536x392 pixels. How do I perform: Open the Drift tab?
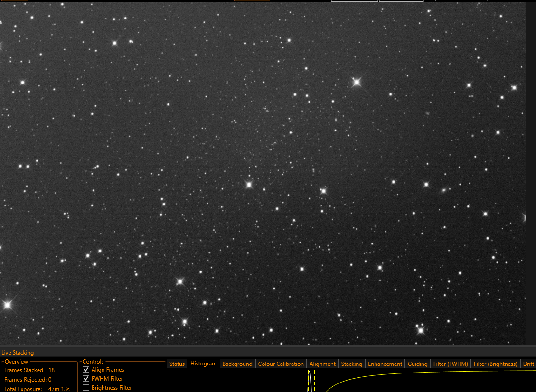(528, 364)
